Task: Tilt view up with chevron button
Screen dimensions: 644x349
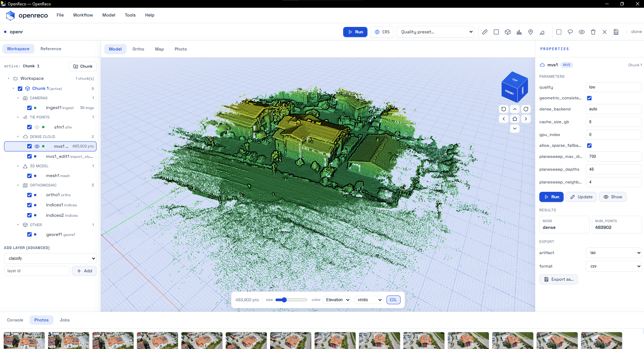Action: click(515, 109)
